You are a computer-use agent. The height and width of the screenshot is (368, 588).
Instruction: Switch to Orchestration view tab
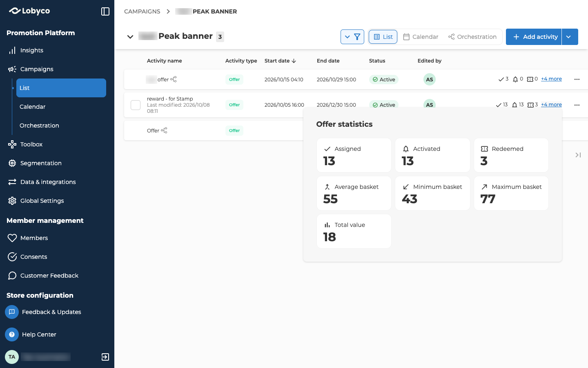[x=472, y=37]
